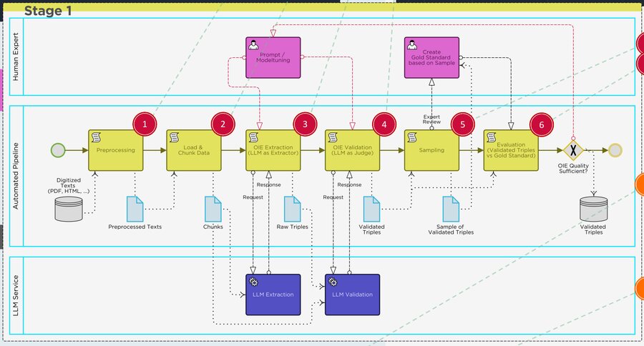Click the Validated Triples document icon

pos(371,209)
